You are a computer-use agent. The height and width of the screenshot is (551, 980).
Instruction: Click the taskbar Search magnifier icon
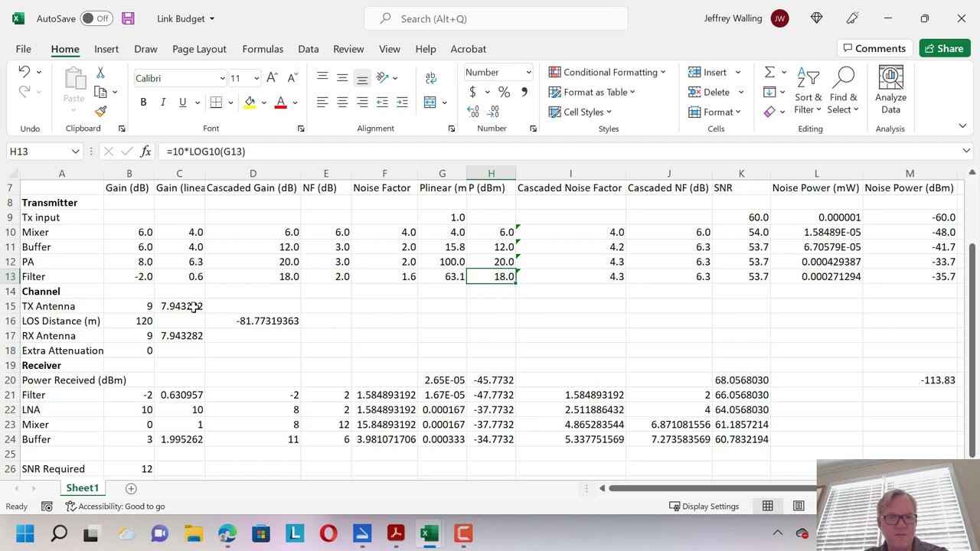coord(59,533)
